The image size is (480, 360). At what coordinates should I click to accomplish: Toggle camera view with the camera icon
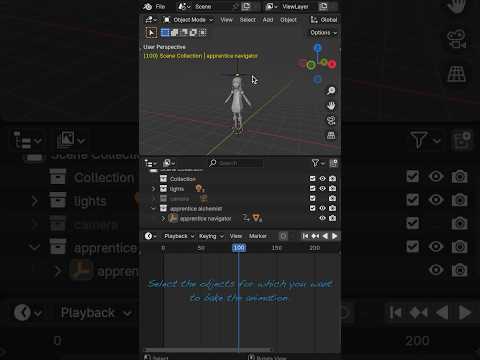pos(331,121)
